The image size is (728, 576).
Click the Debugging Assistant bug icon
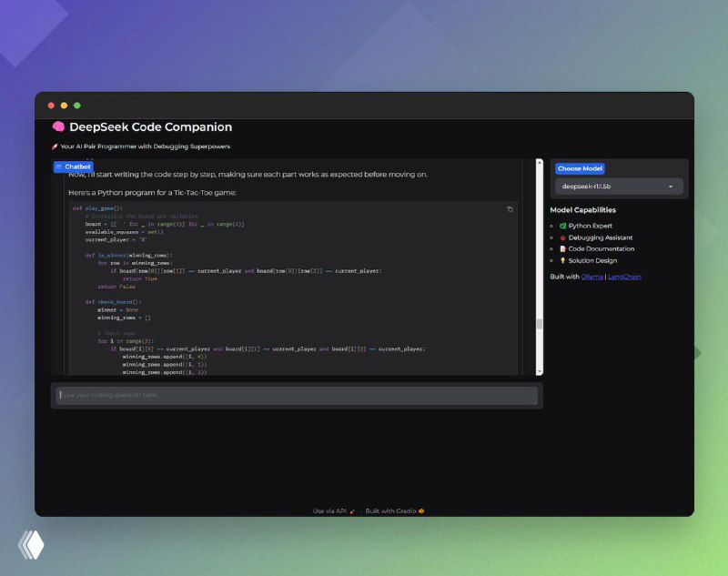564,237
